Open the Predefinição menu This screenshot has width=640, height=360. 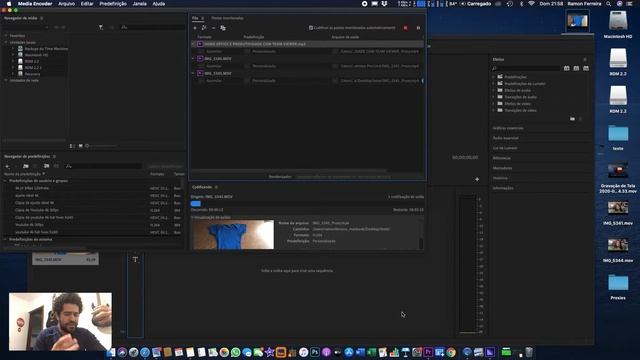(x=113, y=4)
